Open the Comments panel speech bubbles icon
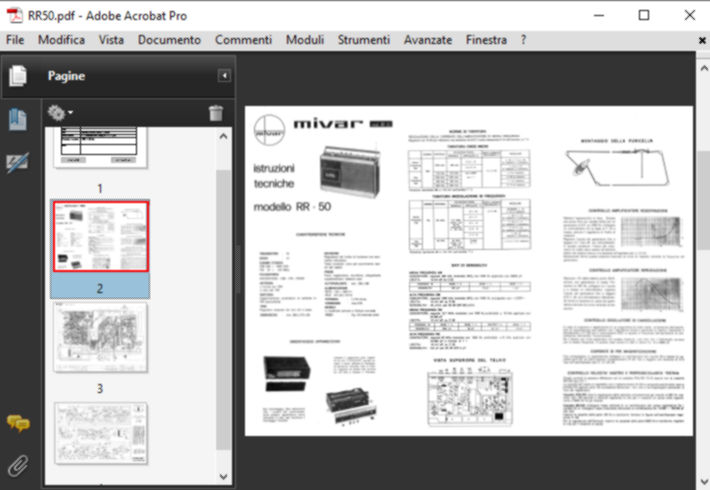710x490 pixels. tap(18, 423)
